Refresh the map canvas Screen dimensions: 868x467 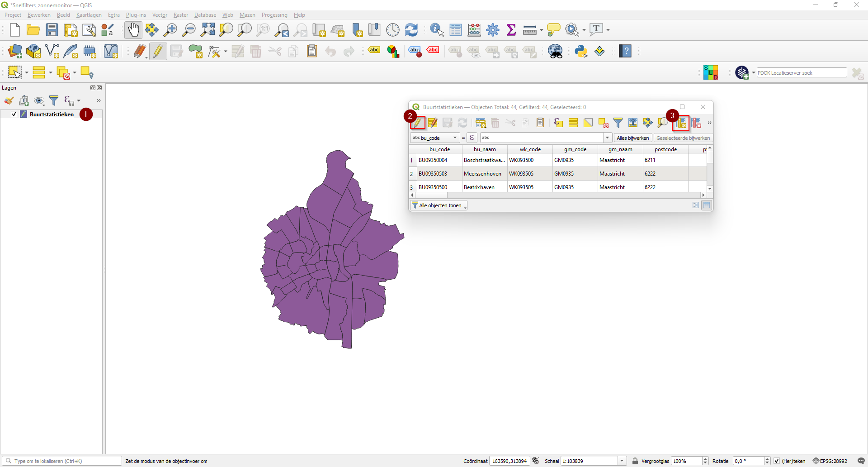pos(411,30)
